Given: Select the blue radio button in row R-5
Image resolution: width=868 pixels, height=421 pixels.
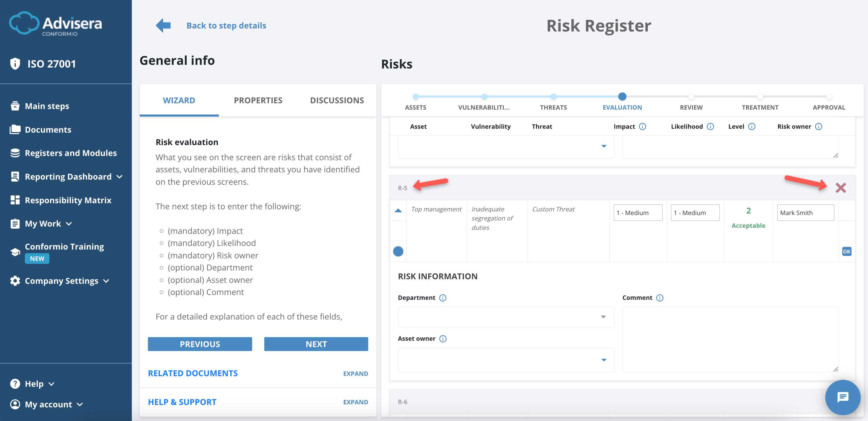Looking at the screenshot, I should pyautogui.click(x=398, y=251).
